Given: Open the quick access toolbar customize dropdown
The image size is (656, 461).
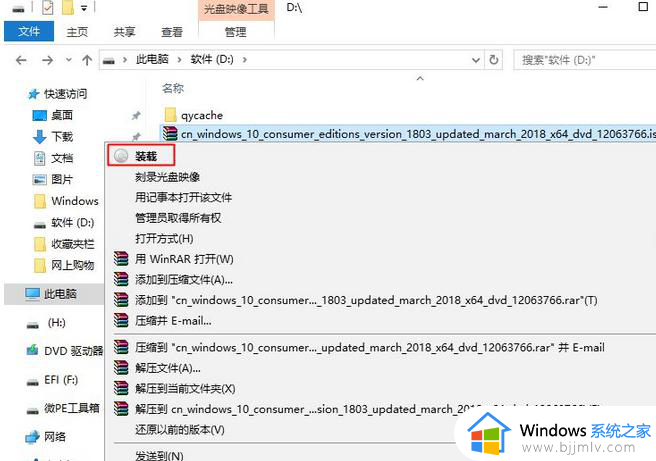Looking at the screenshot, I should pyautogui.click(x=84, y=8).
